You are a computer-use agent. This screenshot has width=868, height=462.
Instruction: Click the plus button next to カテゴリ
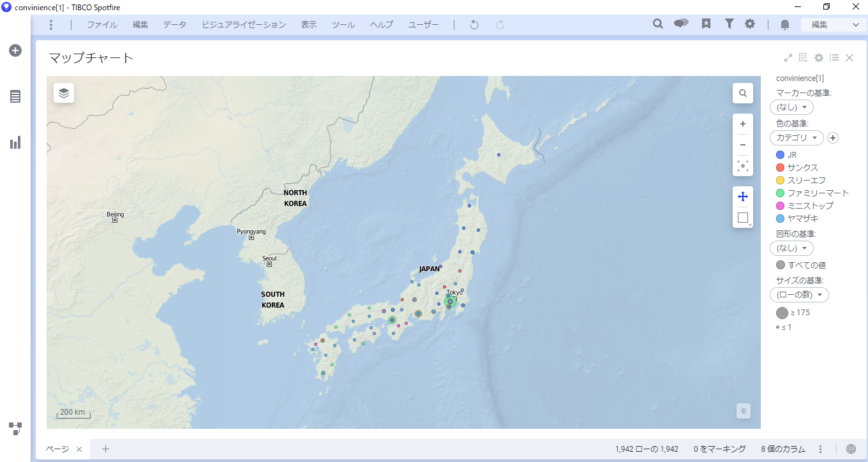(833, 138)
